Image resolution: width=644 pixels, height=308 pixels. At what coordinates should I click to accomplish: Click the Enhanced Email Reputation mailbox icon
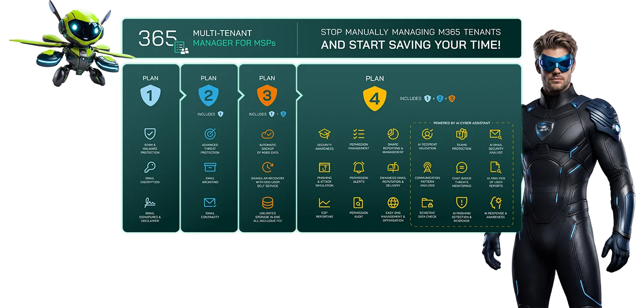click(393, 167)
